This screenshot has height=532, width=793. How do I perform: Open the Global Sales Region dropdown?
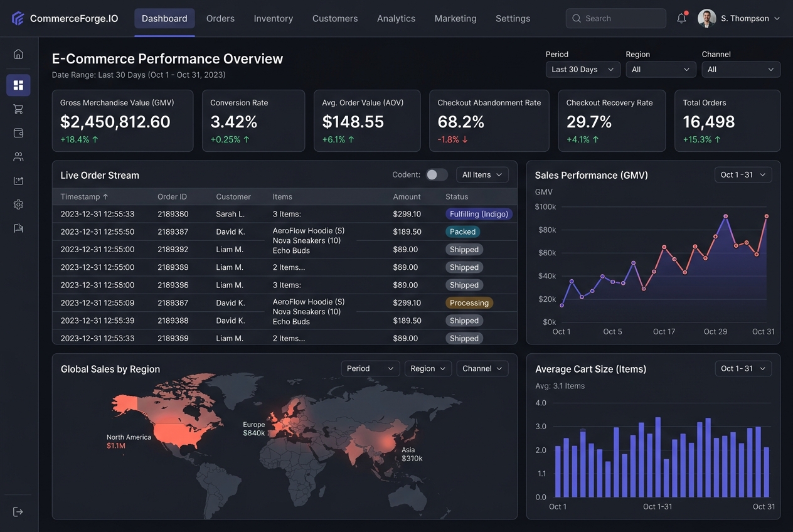coord(428,369)
